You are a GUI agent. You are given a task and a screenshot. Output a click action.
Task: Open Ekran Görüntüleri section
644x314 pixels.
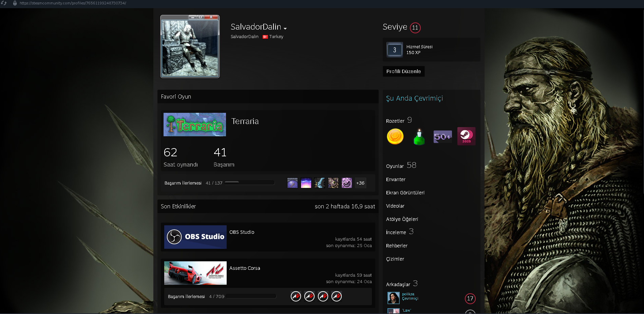[x=405, y=193]
